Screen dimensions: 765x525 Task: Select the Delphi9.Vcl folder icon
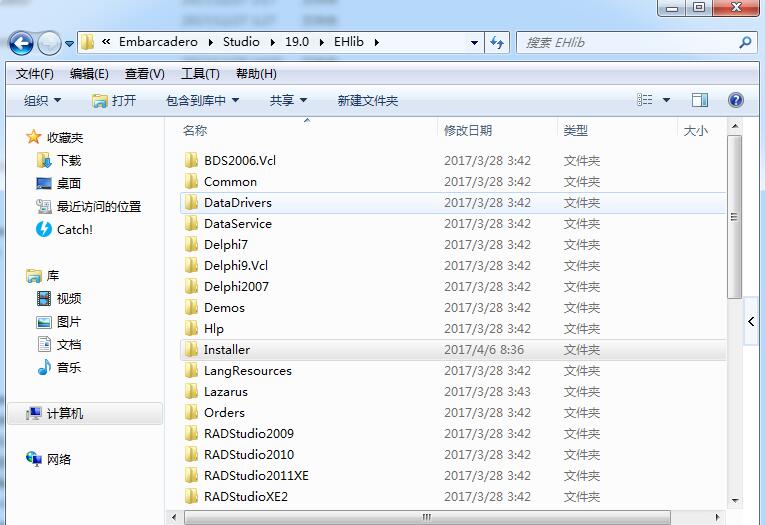tap(191, 265)
